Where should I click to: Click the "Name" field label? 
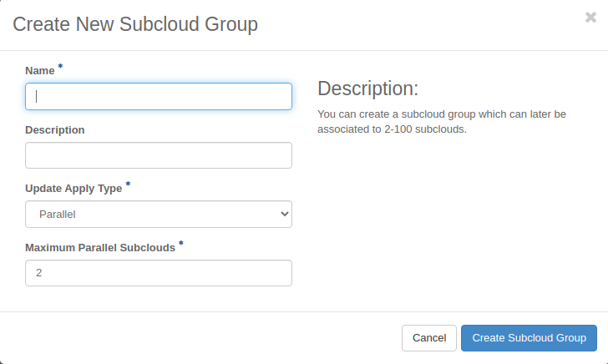pyautogui.click(x=40, y=72)
